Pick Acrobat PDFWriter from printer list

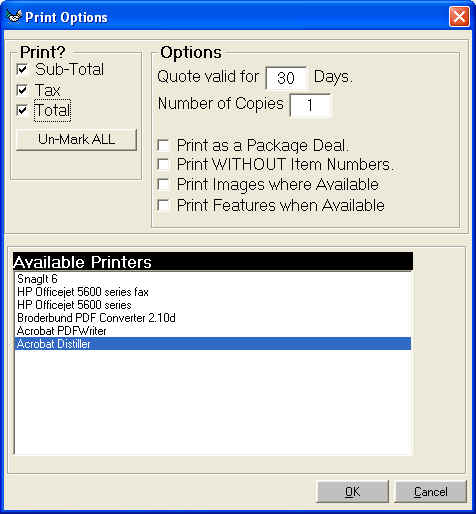213,331
